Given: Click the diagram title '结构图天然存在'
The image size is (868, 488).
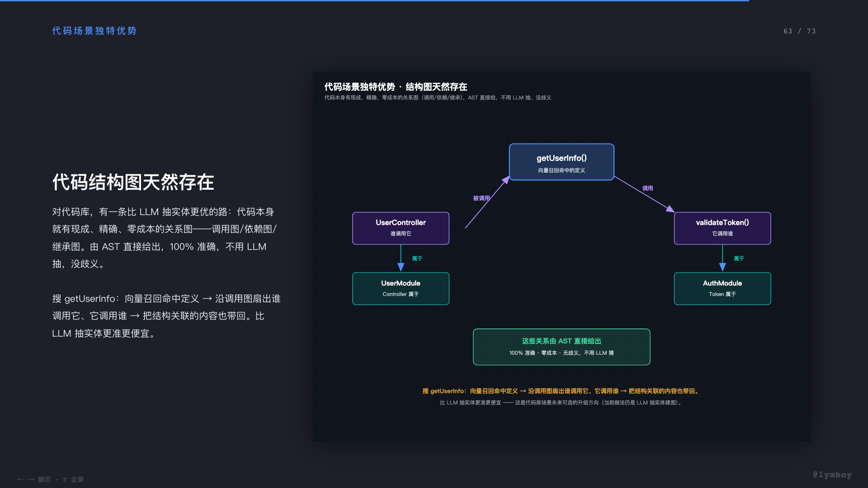Looking at the screenshot, I should [436, 87].
